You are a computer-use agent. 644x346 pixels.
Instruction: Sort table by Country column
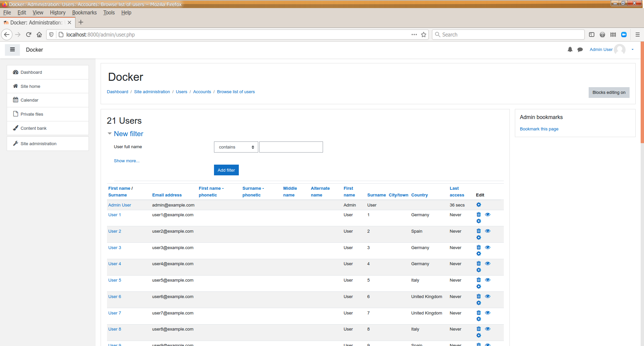click(419, 195)
